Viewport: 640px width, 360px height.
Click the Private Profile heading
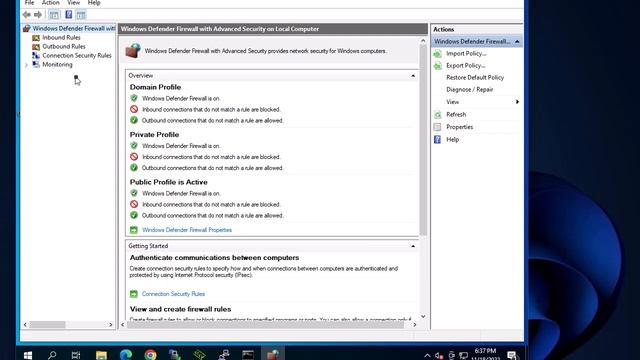click(154, 135)
